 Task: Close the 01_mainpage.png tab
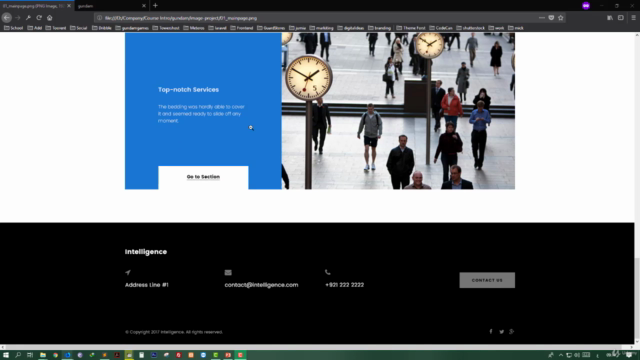coord(69,6)
